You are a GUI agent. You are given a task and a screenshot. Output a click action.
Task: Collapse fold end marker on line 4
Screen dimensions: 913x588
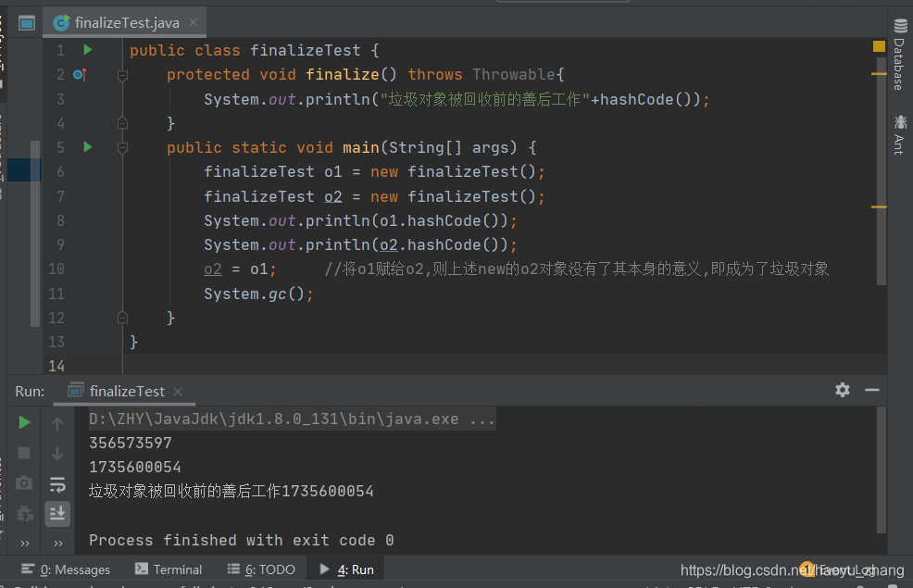(122, 123)
